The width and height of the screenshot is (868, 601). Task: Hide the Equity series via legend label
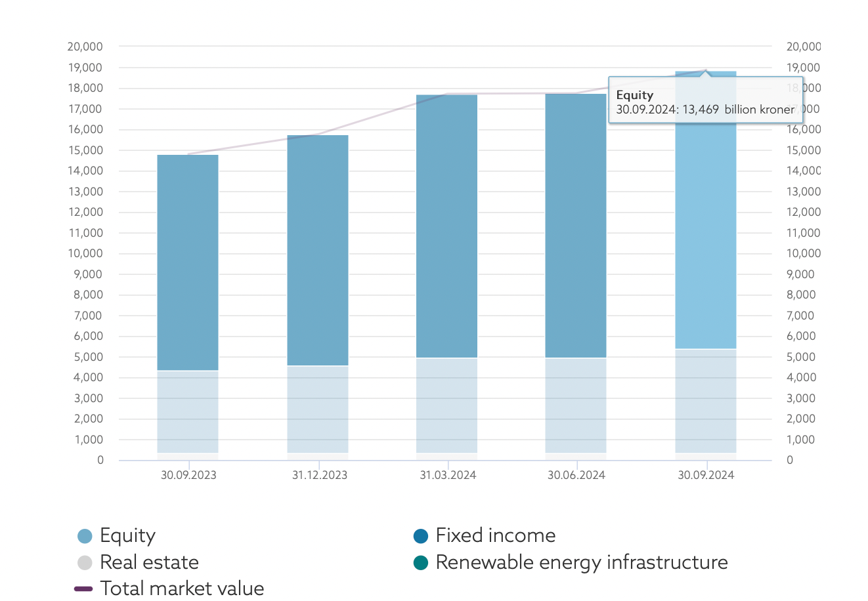[127, 536]
